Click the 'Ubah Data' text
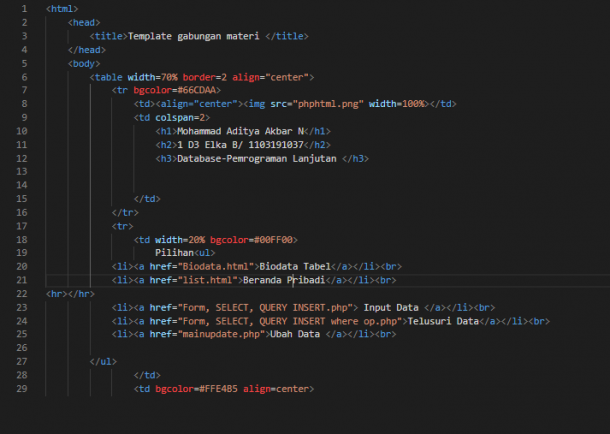The height and width of the screenshot is (434, 610). pyautogui.click(x=295, y=334)
